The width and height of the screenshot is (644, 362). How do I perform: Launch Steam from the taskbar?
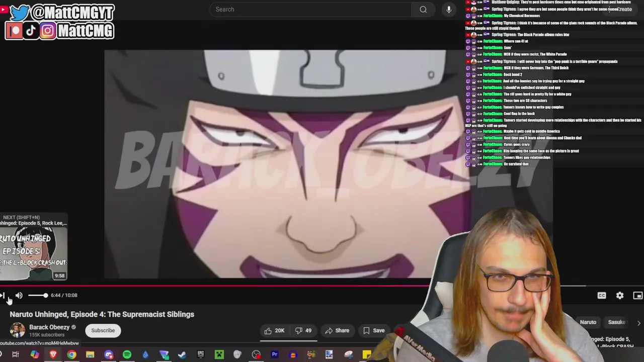pyautogui.click(x=182, y=354)
